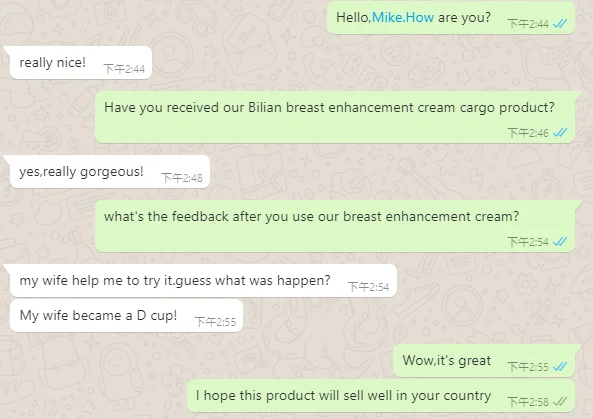Click 'my wife help me to try it' message
The width and height of the screenshot is (593, 419).
[203, 281]
